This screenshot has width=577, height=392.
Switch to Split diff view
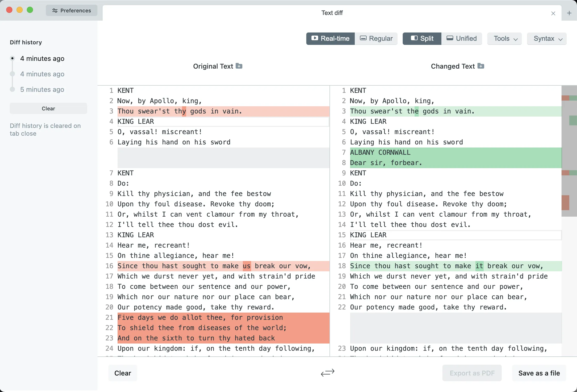[x=422, y=38]
